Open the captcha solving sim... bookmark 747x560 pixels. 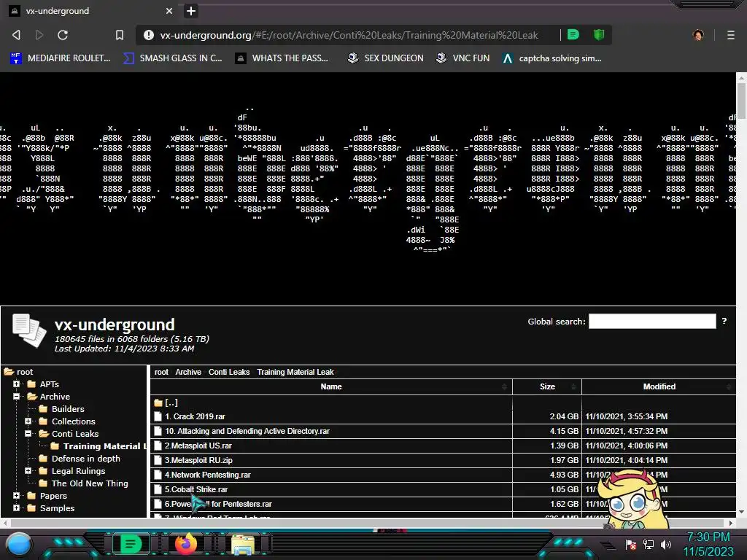[x=551, y=58]
